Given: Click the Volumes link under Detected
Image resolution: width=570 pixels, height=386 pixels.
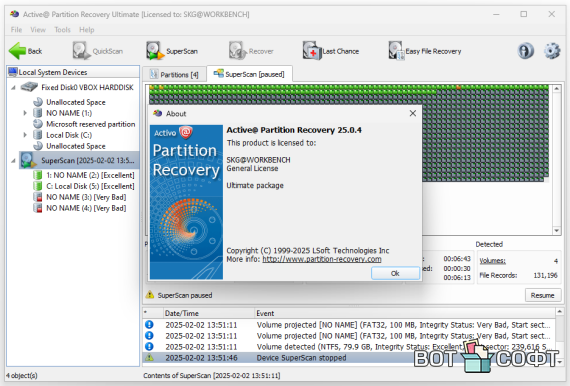Looking at the screenshot, I should 492,261.
